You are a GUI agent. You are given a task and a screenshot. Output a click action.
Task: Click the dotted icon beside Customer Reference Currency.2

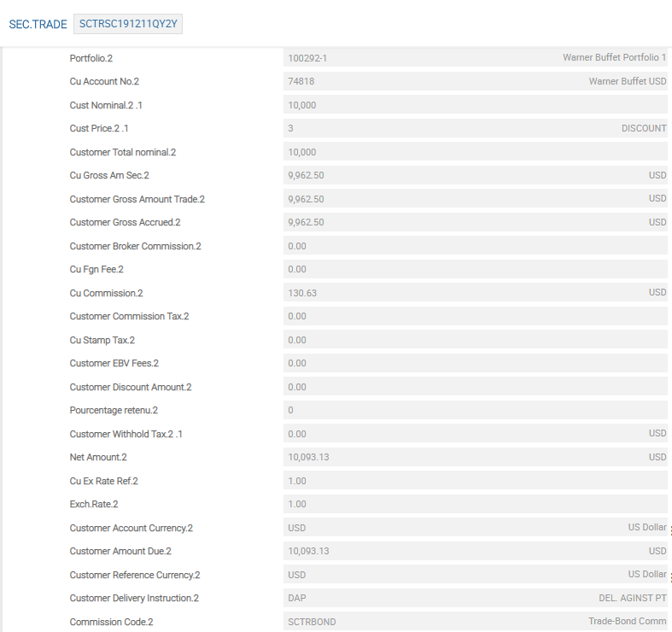[x=670, y=576]
